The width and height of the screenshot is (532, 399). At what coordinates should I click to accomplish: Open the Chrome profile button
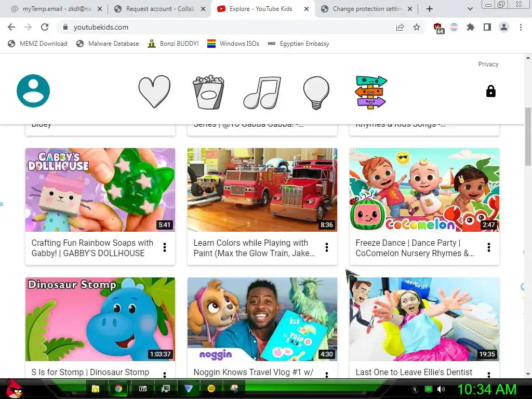click(x=504, y=27)
